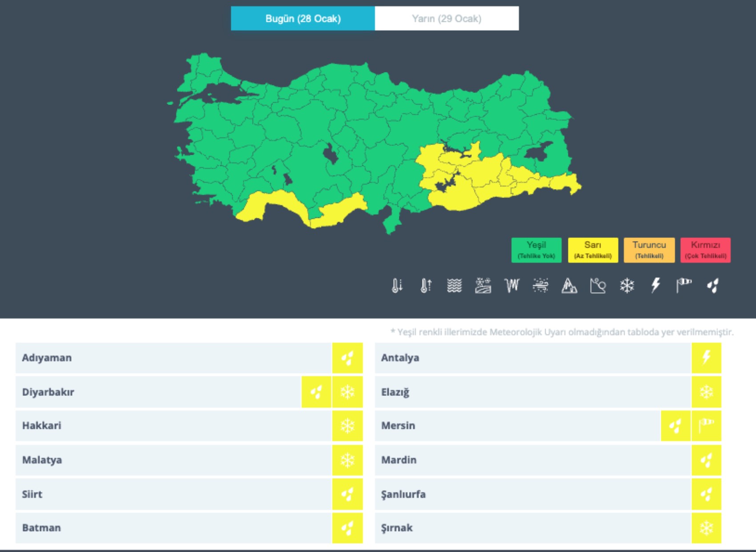
Task: Click the Turuncu (Tehlikeli) legend box
Action: [649, 250]
